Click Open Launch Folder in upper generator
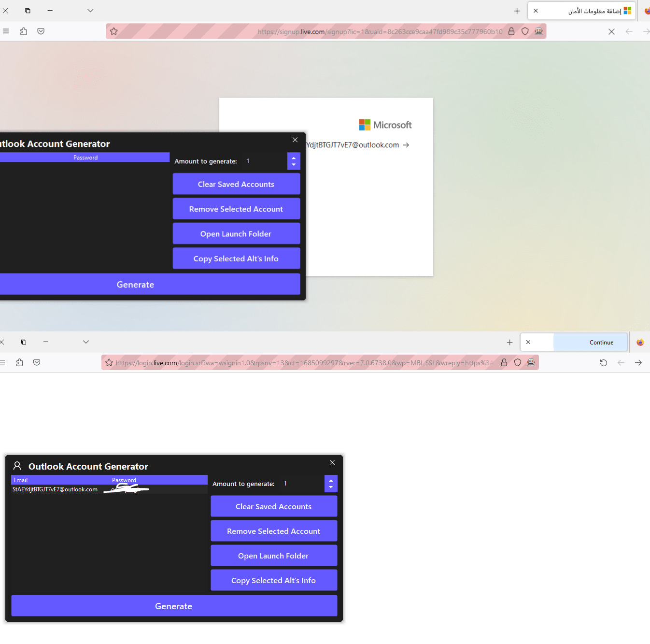Screen dimensions: 650x644 pyautogui.click(x=236, y=234)
